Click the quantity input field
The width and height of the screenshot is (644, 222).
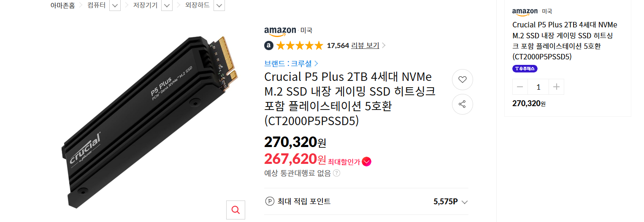coord(538,87)
